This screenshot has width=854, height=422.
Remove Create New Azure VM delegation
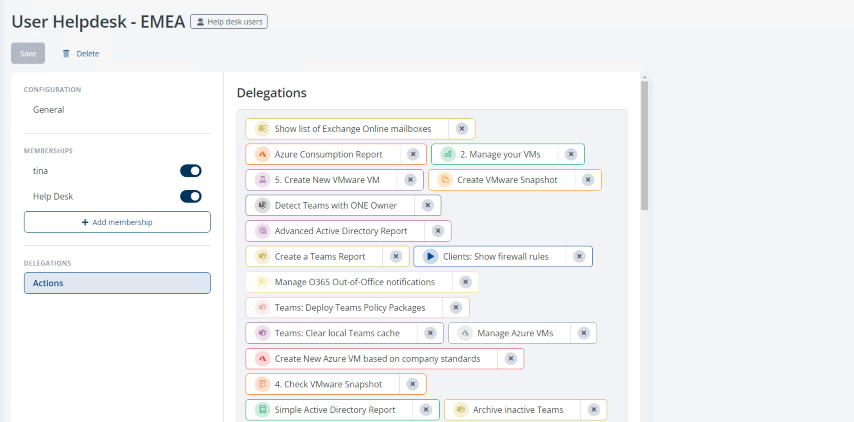(x=510, y=359)
